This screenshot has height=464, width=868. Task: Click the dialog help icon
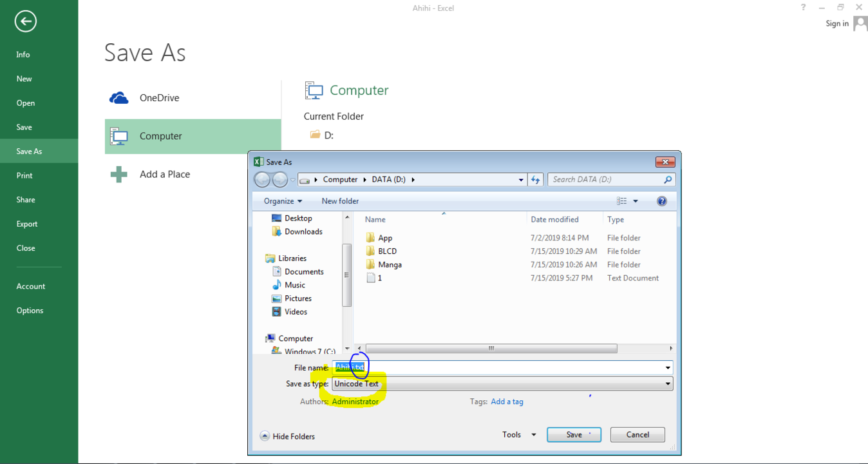(x=661, y=201)
